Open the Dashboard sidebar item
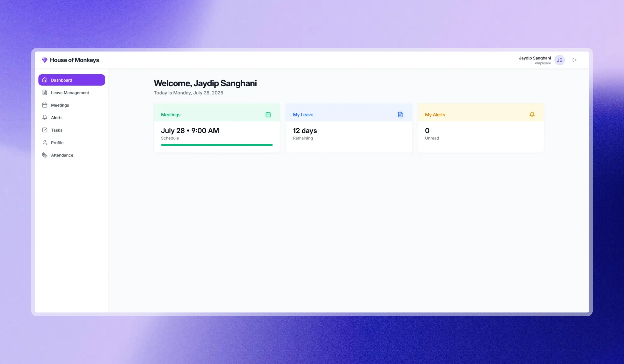Screen dimensions: 624x364 point(71,80)
